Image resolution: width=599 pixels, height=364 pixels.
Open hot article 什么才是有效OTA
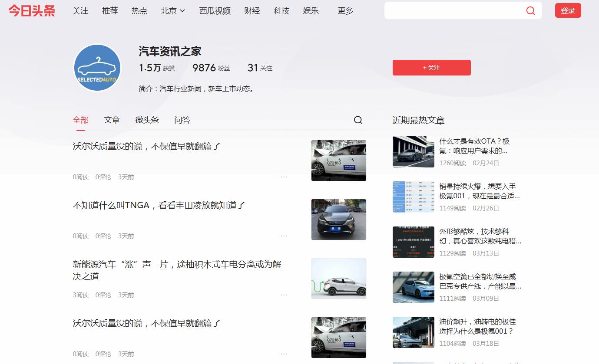(x=474, y=146)
